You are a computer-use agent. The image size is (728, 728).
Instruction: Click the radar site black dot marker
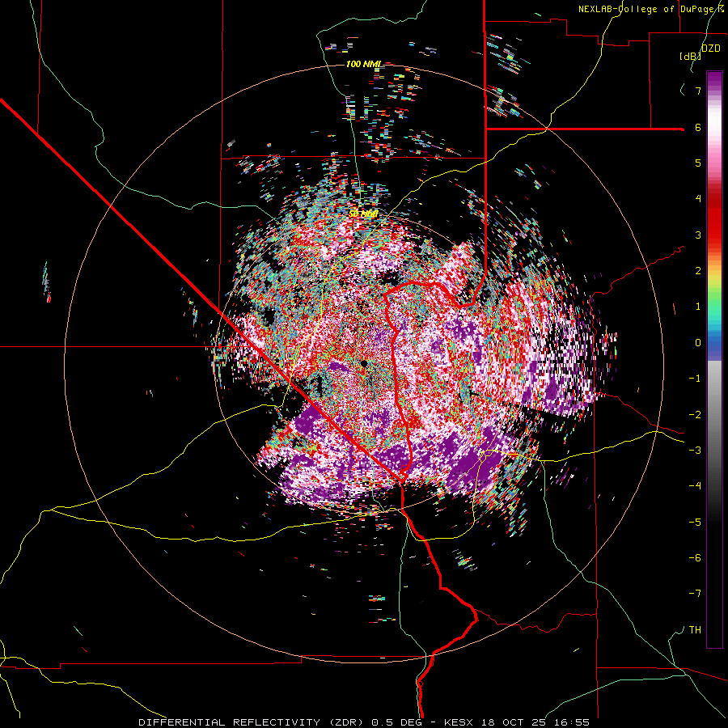click(364, 363)
